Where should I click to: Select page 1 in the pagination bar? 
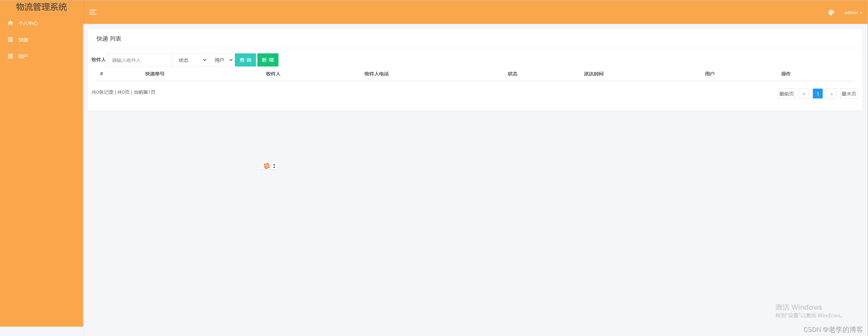pyautogui.click(x=817, y=94)
